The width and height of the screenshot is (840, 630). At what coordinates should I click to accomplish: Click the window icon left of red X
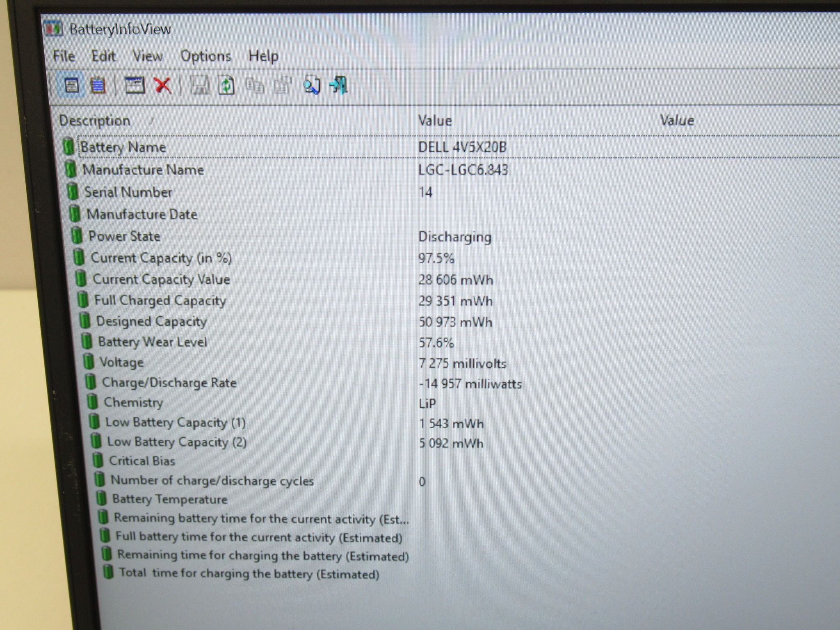(135, 85)
